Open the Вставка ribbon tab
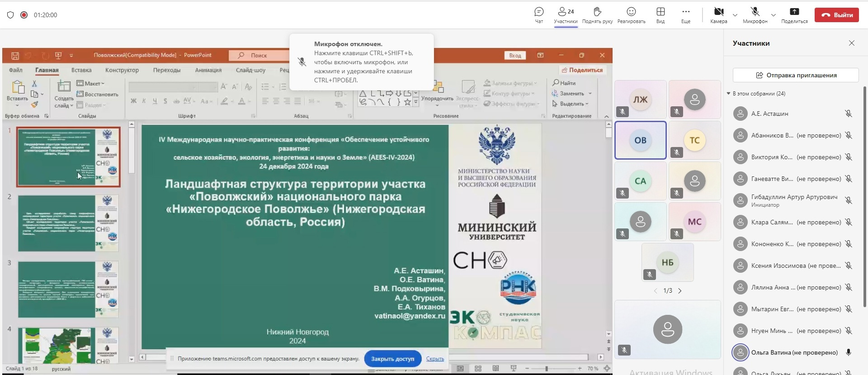This screenshot has height=375, width=868. point(81,70)
